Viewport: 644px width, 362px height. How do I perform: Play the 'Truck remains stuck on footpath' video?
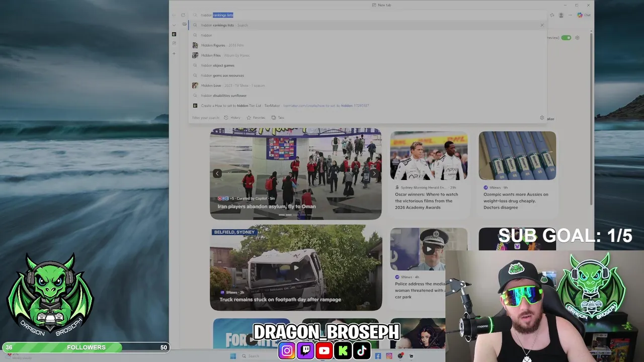296,267
